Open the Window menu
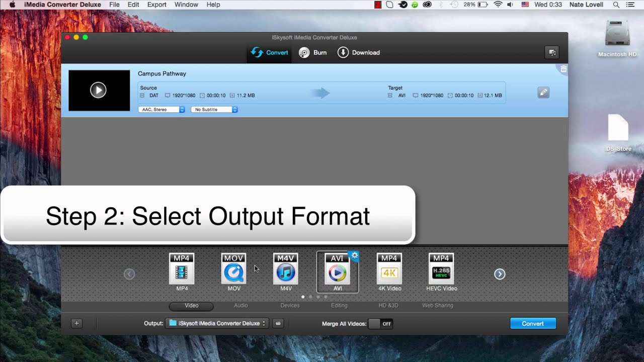The height and width of the screenshot is (362, 644). [186, 5]
